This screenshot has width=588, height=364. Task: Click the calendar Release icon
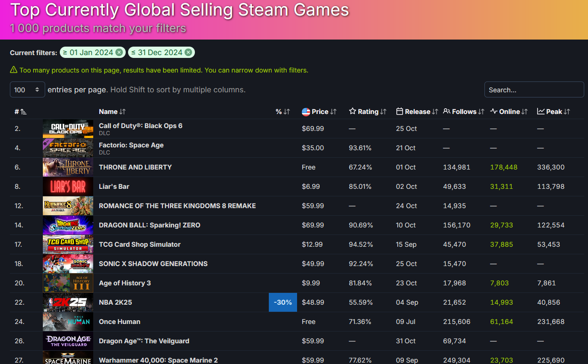tap(400, 112)
